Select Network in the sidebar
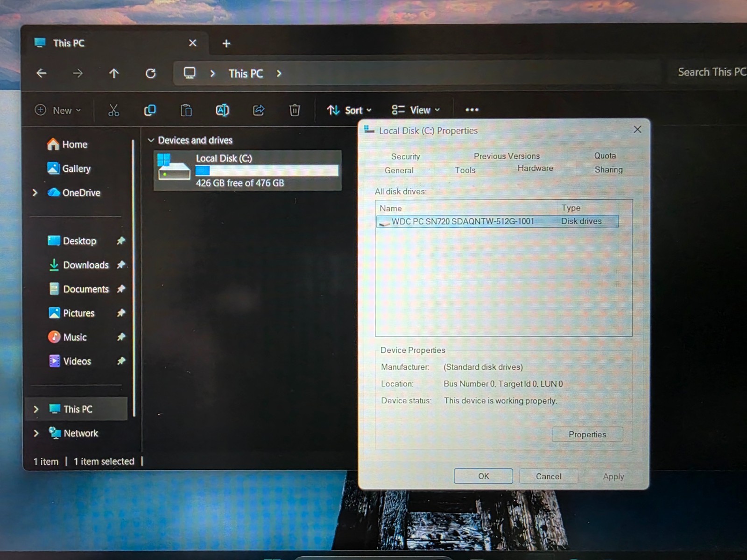 tap(74, 433)
